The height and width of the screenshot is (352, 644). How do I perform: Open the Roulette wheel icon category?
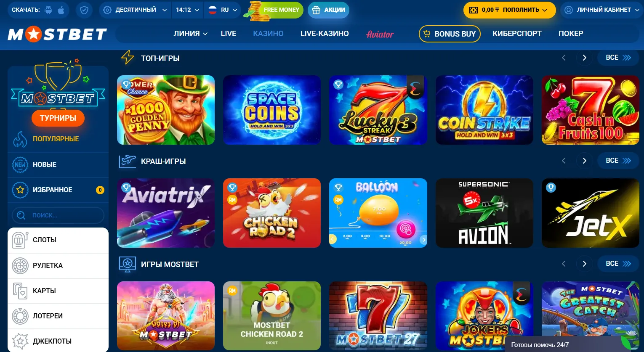coord(20,265)
